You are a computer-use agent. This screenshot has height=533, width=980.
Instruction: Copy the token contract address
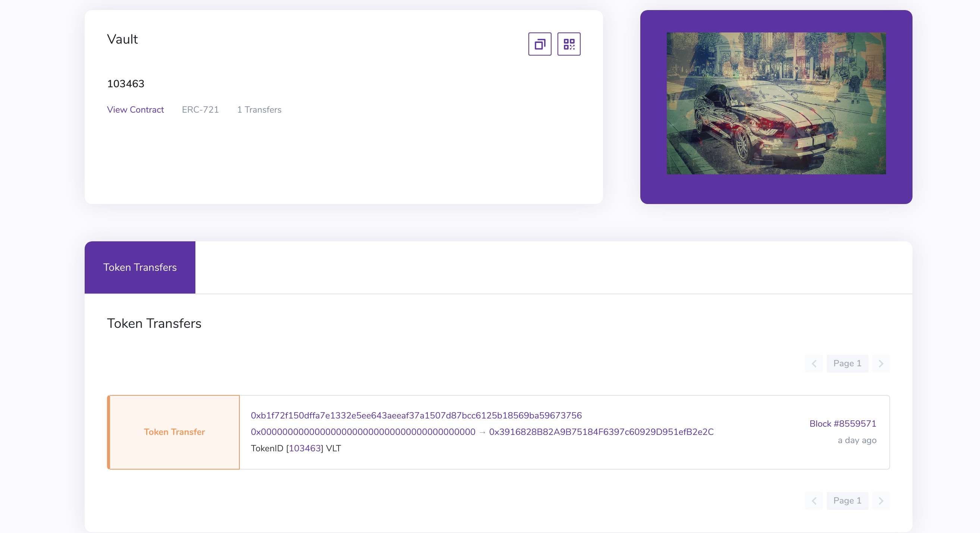(539, 44)
